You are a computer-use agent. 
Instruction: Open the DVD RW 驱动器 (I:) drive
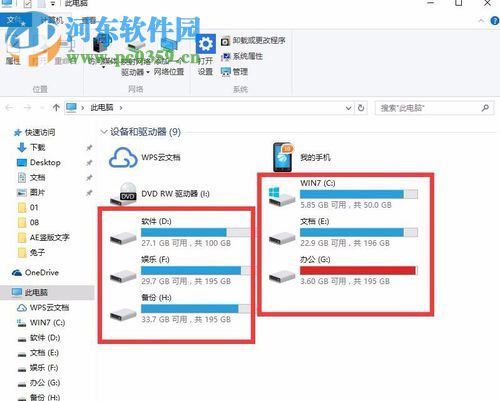(160, 194)
